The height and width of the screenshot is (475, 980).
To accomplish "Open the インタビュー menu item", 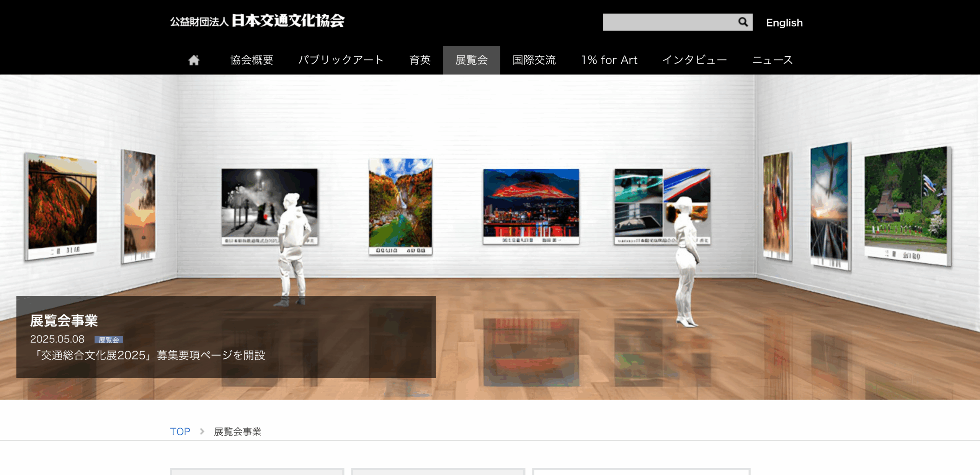I will (x=694, y=60).
